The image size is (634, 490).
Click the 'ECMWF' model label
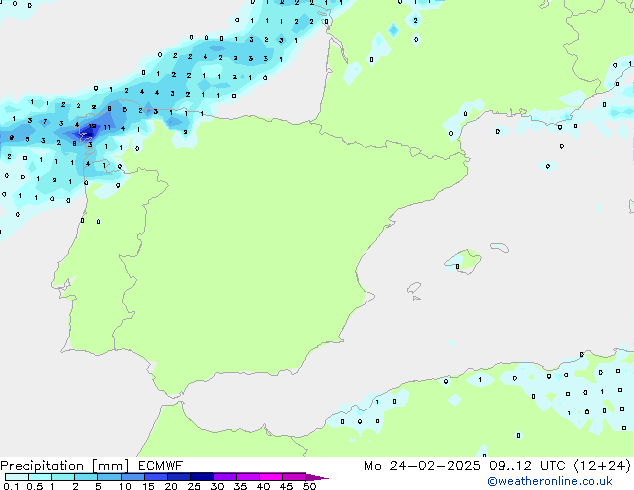[161, 466]
